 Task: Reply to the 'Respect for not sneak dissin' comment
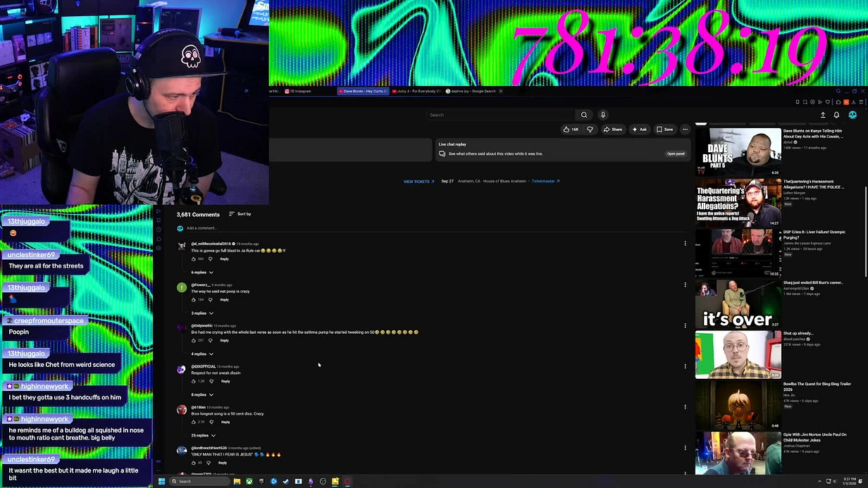[225, 381]
